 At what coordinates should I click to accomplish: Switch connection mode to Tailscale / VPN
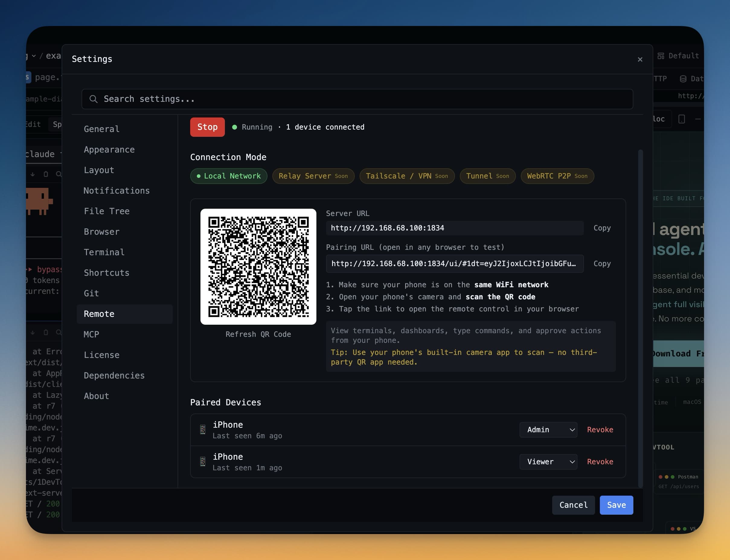406,176
